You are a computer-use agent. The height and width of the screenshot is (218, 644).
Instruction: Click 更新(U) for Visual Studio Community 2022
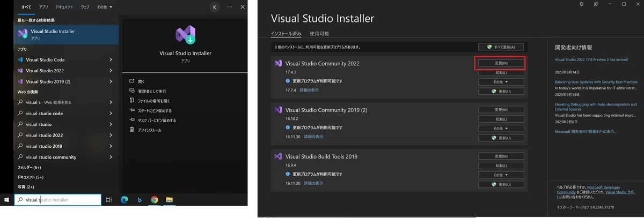tap(501, 92)
